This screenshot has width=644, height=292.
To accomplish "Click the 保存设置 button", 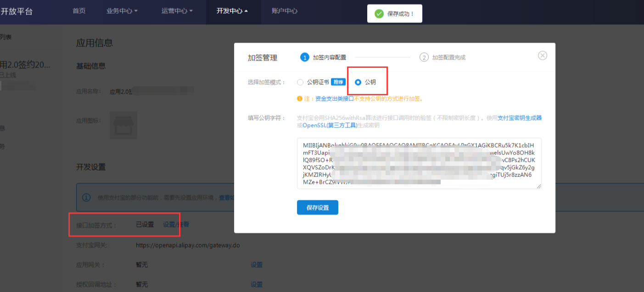I will coord(317,207).
